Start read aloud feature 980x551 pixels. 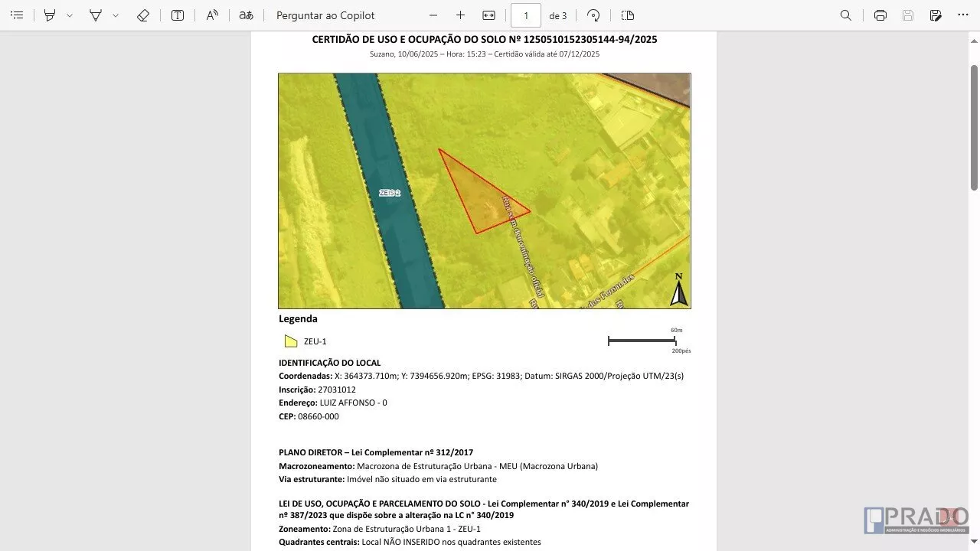tap(212, 15)
